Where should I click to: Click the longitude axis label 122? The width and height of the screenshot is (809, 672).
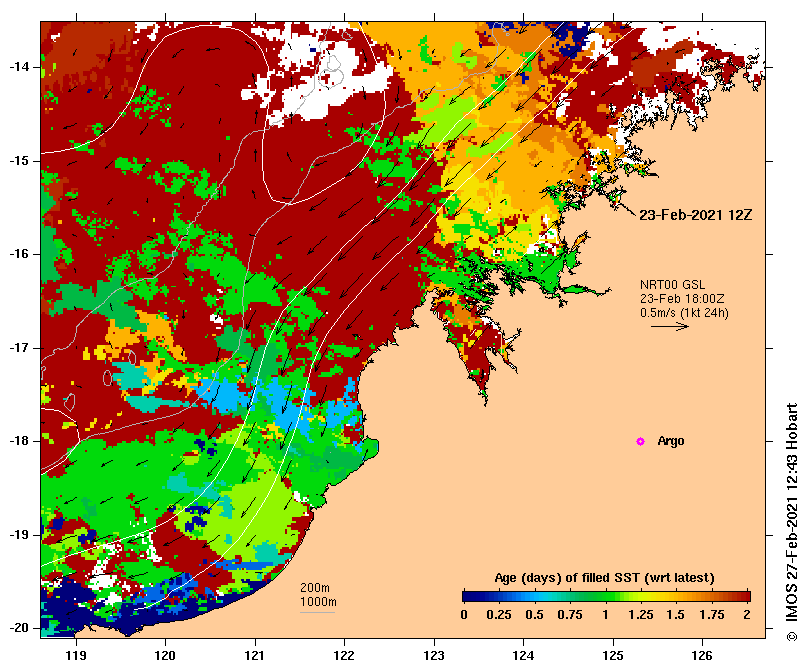click(x=345, y=655)
